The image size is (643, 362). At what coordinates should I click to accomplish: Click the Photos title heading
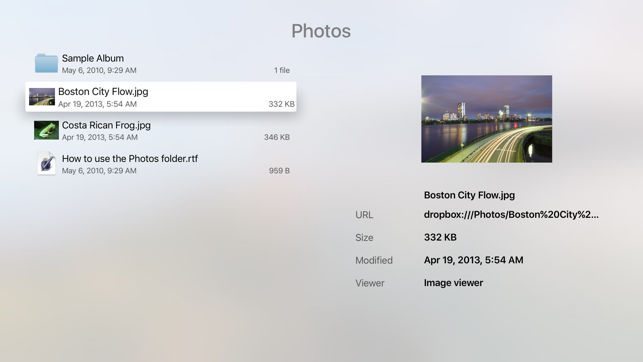click(321, 31)
